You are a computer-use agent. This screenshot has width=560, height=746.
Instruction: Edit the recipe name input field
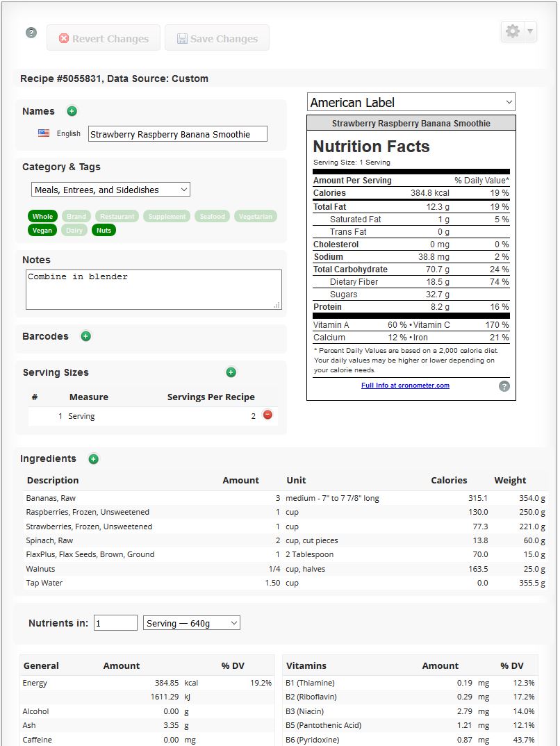(x=178, y=134)
